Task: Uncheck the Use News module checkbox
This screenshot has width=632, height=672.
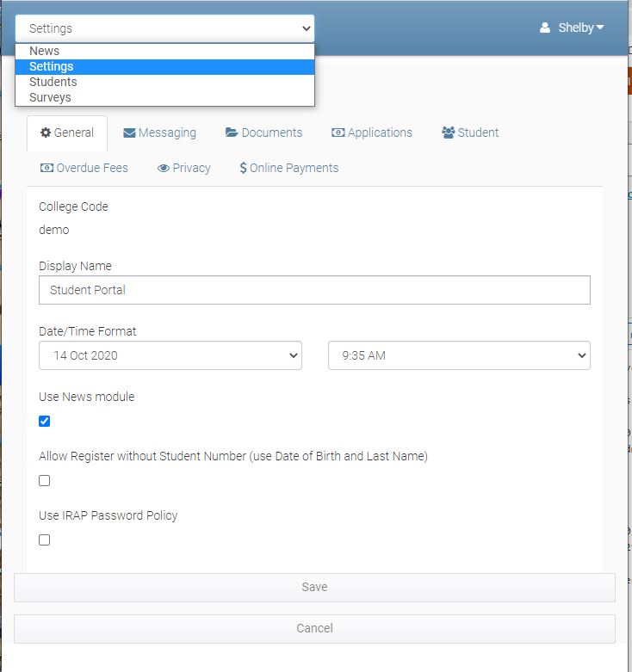Action: [45, 421]
